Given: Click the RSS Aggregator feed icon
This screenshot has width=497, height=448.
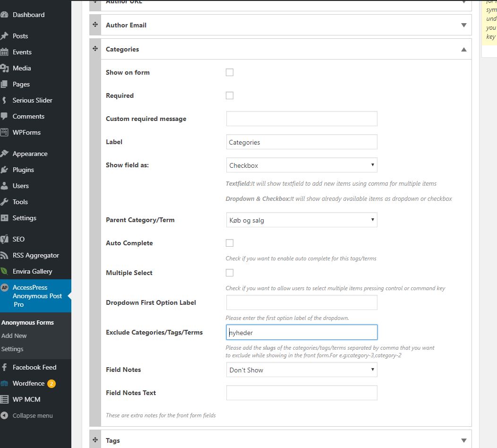Looking at the screenshot, I should click(x=4, y=255).
